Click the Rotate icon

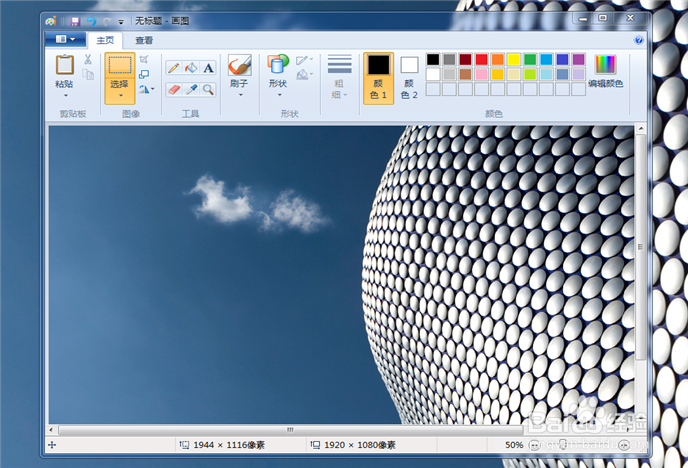point(144,89)
